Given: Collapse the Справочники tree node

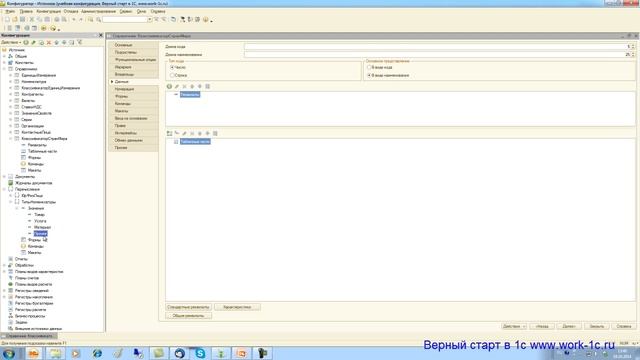Looking at the screenshot, I should pyautogui.click(x=4, y=69).
